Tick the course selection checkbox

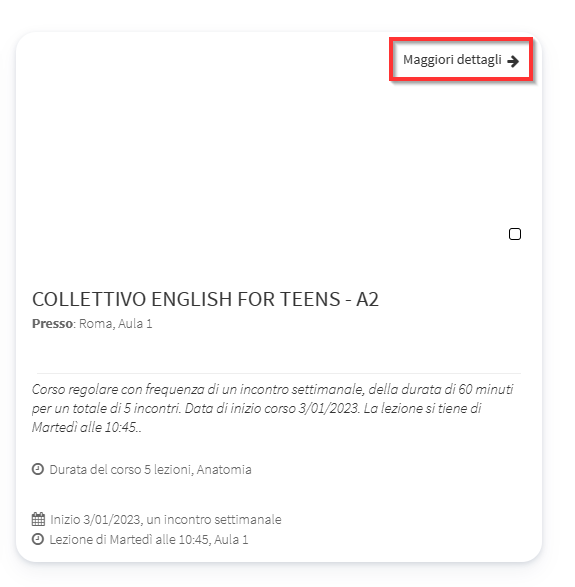tap(515, 234)
